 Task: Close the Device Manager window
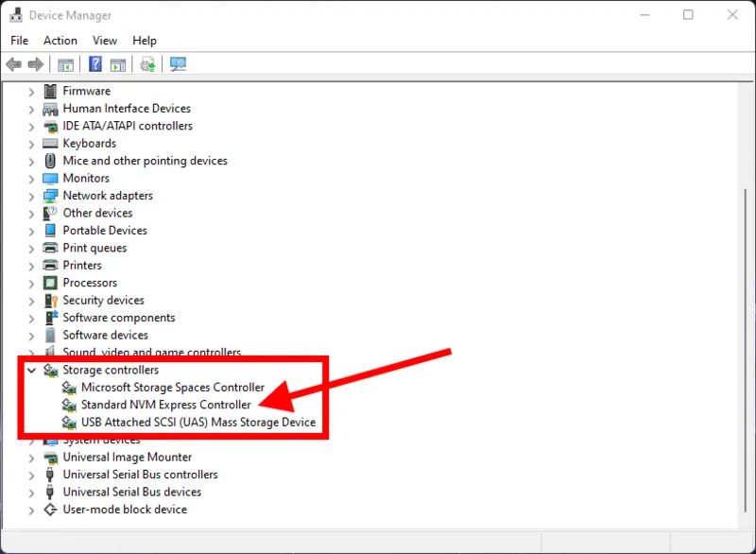point(732,15)
